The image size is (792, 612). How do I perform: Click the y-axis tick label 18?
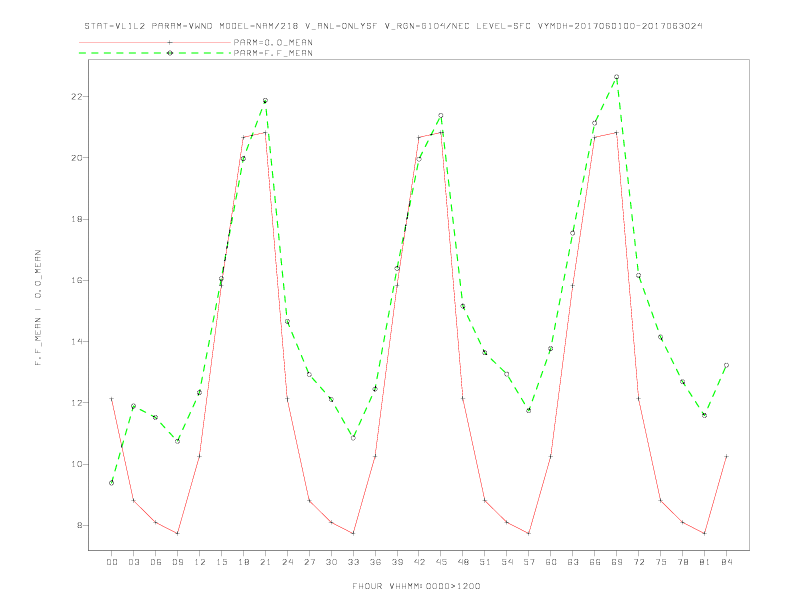(x=76, y=219)
